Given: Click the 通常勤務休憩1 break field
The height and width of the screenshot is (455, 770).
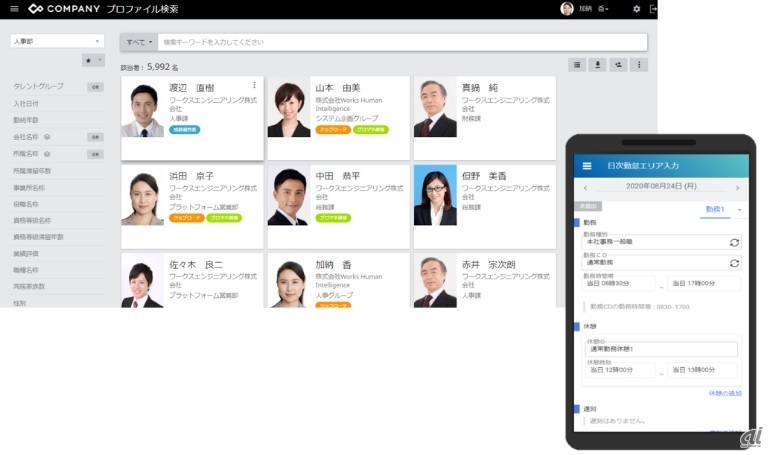Looking at the screenshot, I should 661,348.
